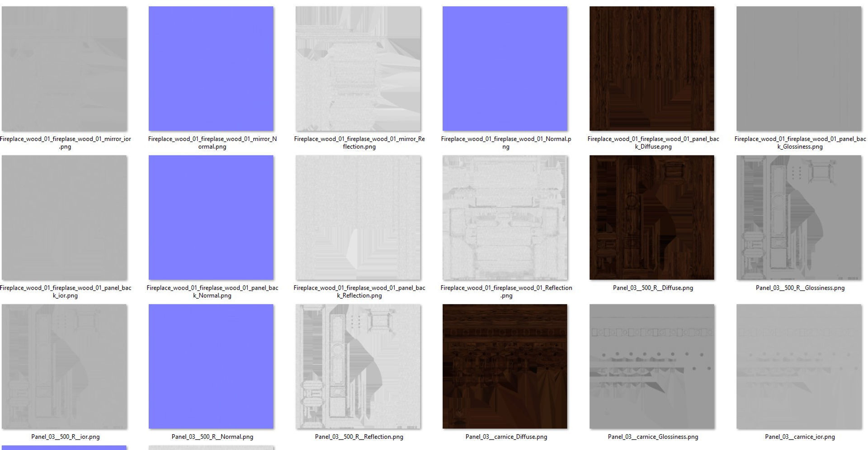Click the Panel_03__500_R__ior.png file name

[x=65, y=437]
